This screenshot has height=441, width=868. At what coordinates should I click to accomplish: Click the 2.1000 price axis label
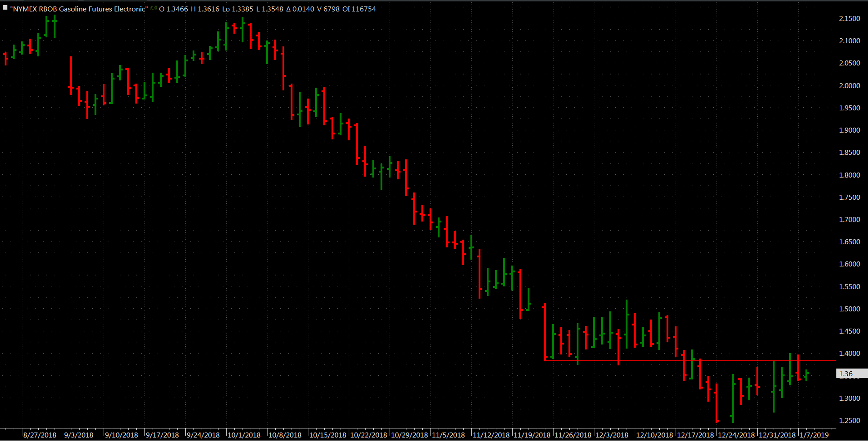pyautogui.click(x=849, y=41)
